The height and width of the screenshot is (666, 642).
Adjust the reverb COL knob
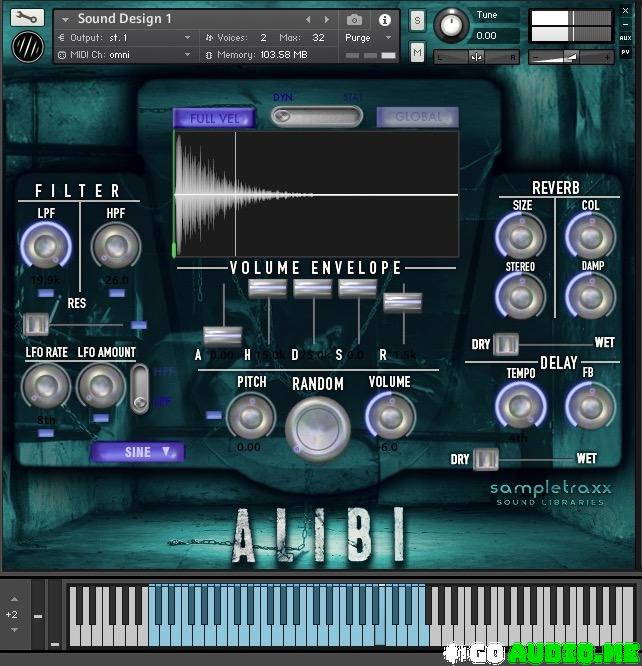tap(591, 236)
